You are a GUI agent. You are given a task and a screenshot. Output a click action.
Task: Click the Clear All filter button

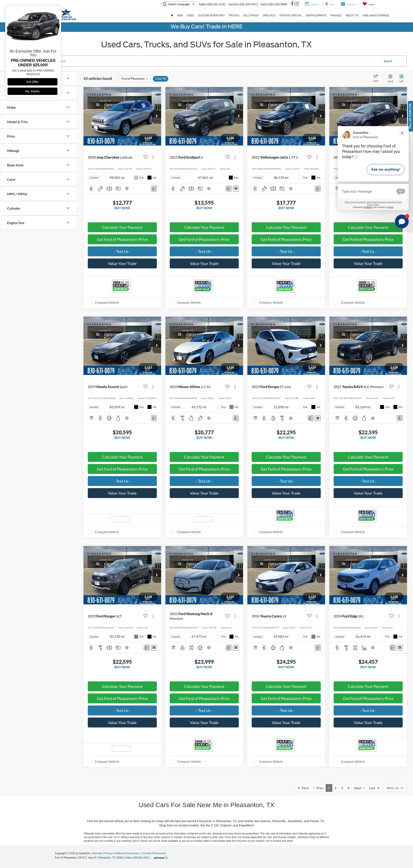(161, 79)
